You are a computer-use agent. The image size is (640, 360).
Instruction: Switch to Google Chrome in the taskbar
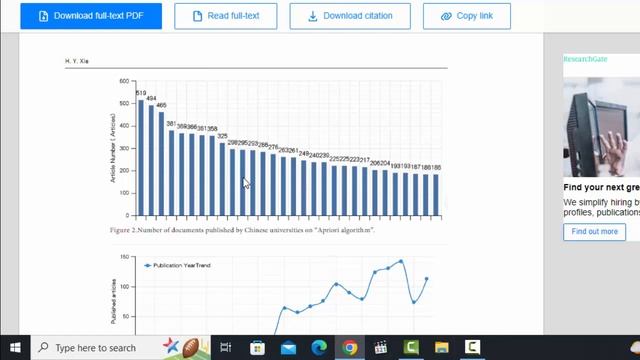coord(350,348)
